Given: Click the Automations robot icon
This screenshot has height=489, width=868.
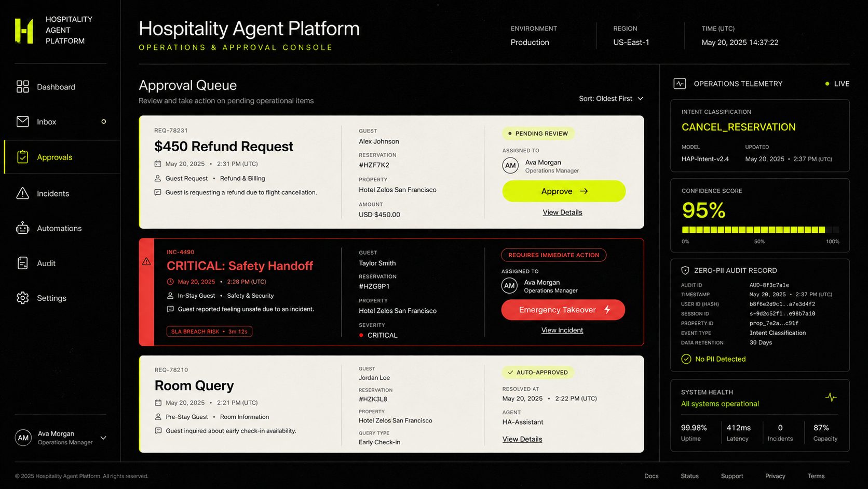Looking at the screenshot, I should point(23,228).
